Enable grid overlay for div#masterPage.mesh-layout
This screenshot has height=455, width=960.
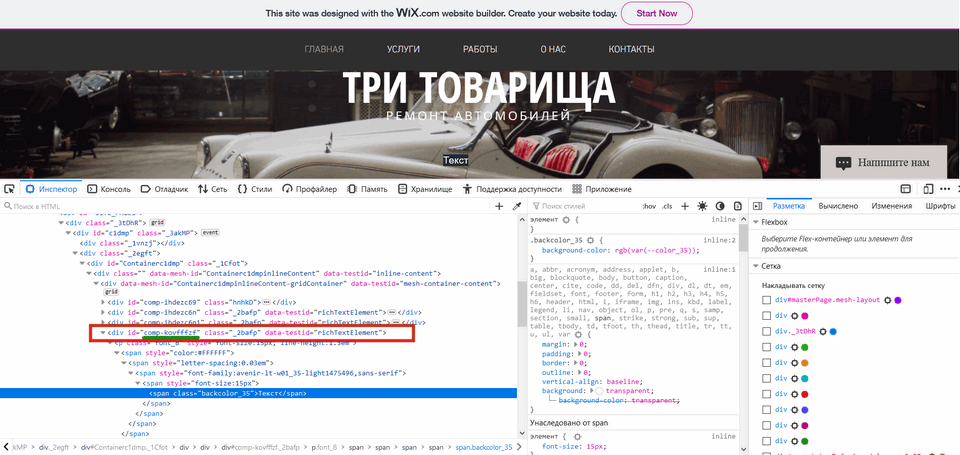coord(767,300)
